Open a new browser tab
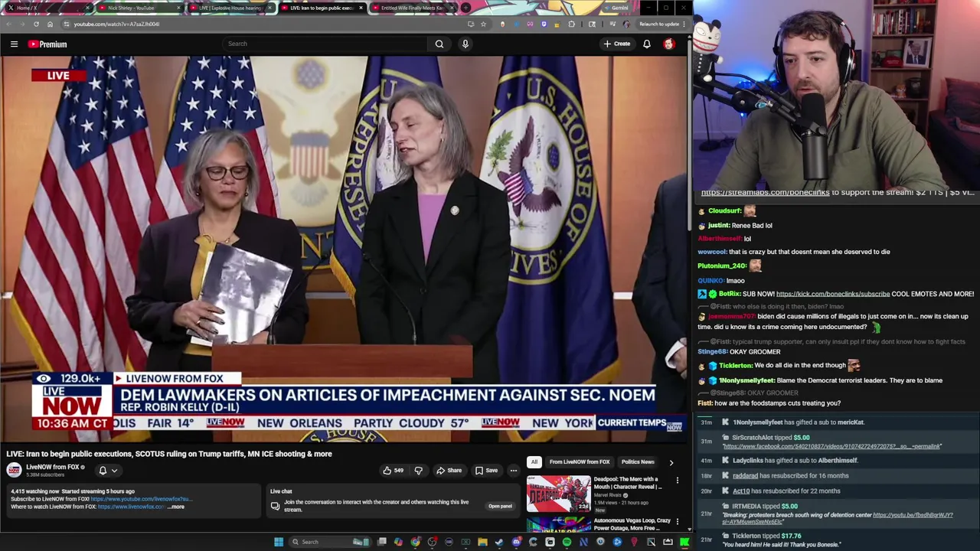Viewport: 980px width, 551px height. [x=465, y=8]
